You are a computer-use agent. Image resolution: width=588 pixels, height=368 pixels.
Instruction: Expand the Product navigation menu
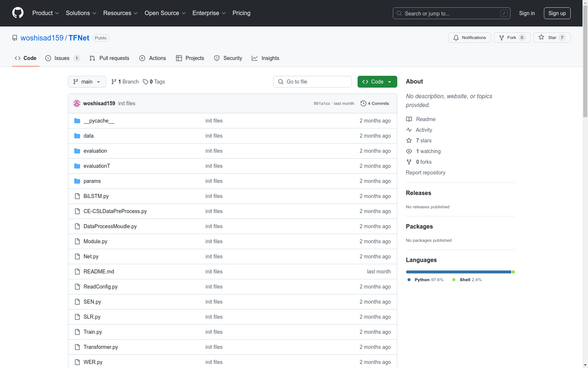[x=46, y=13]
